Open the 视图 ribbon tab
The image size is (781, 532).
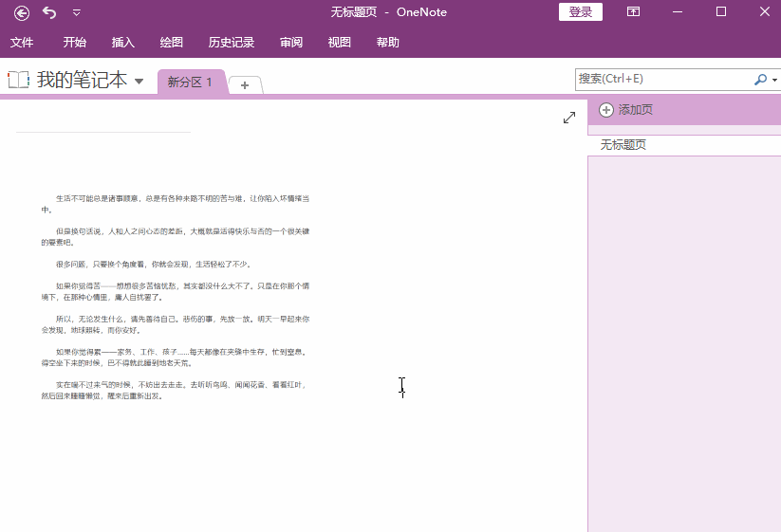(339, 43)
